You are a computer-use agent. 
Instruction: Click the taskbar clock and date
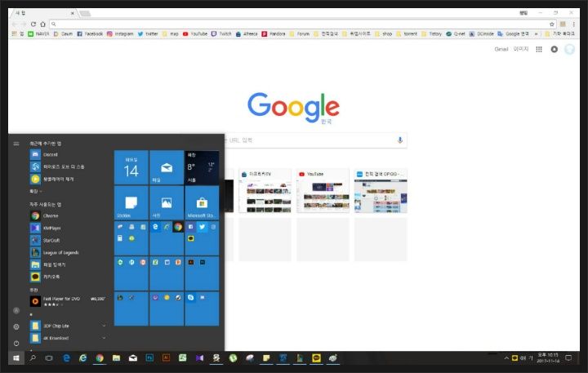point(548,358)
